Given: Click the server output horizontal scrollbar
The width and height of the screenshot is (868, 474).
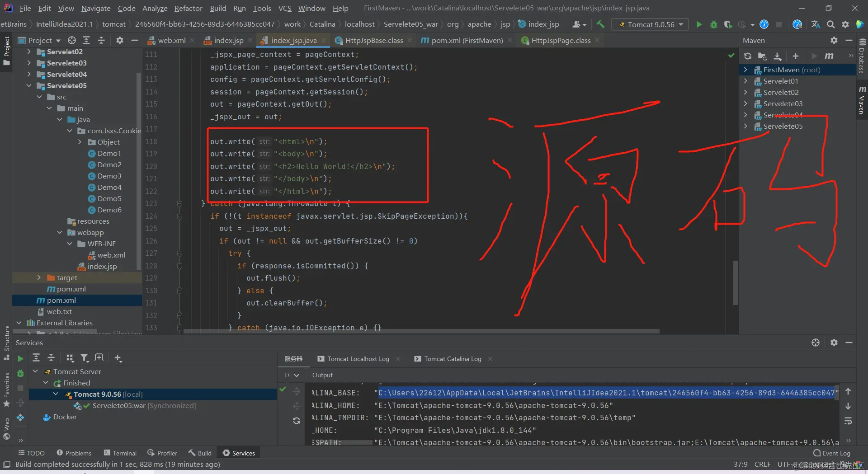Looking at the screenshot, I should pos(342,442).
